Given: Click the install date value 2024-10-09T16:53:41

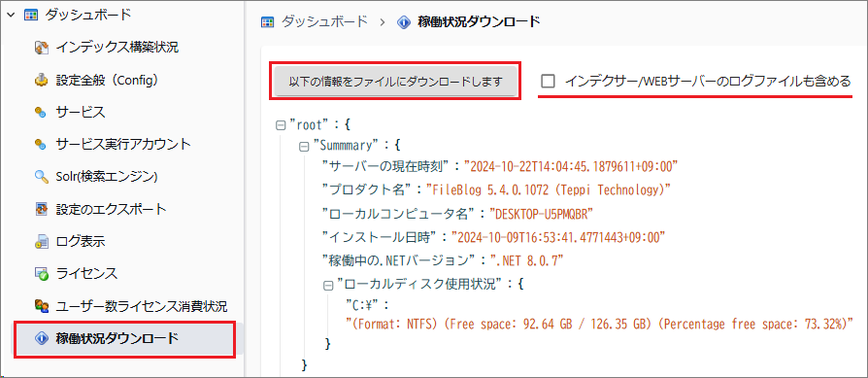Looking at the screenshot, I should coord(558,238).
